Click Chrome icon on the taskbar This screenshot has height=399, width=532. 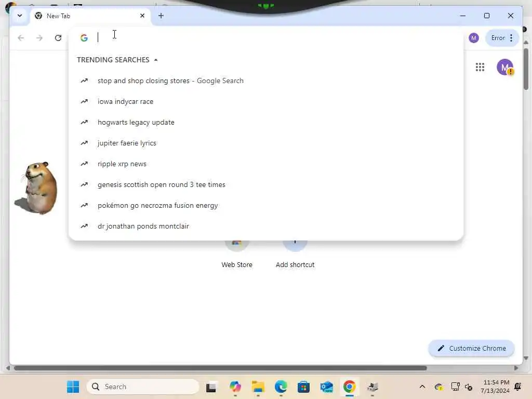click(350, 387)
